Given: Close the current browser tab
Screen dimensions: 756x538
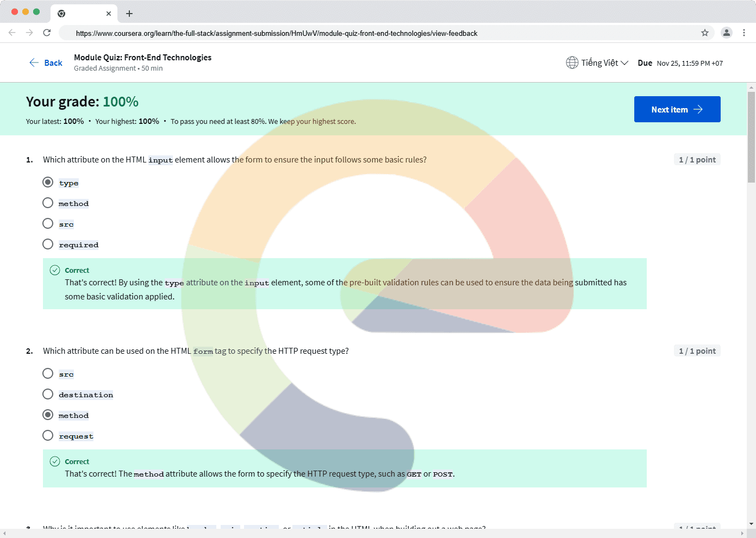Looking at the screenshot, I should pyautogui.click(x=109, y=14).
